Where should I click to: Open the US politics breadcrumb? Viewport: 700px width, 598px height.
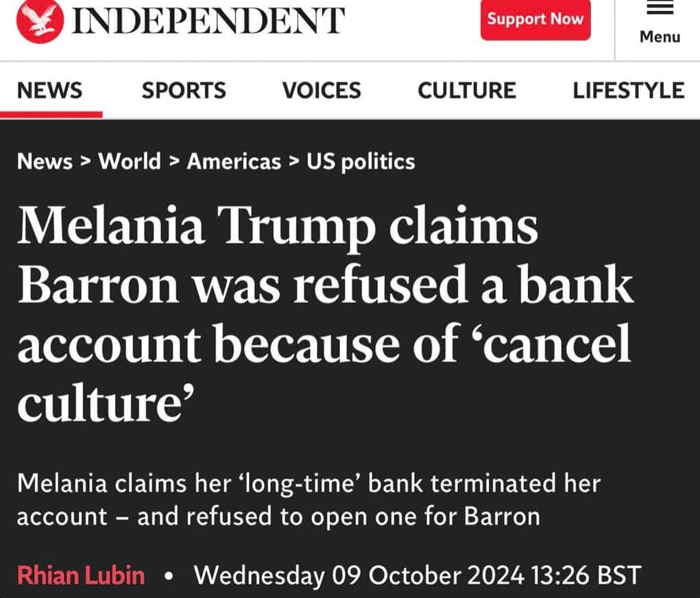tap(361, 162)
